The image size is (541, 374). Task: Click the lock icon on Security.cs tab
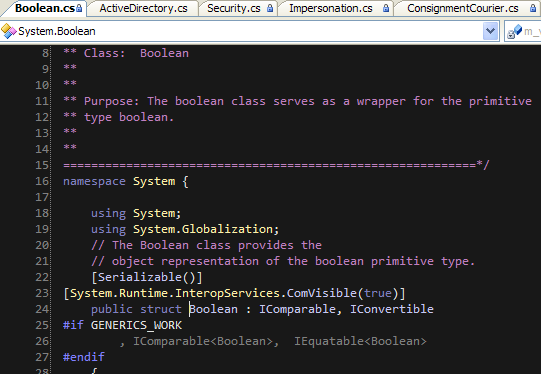[x=270, y=8]
